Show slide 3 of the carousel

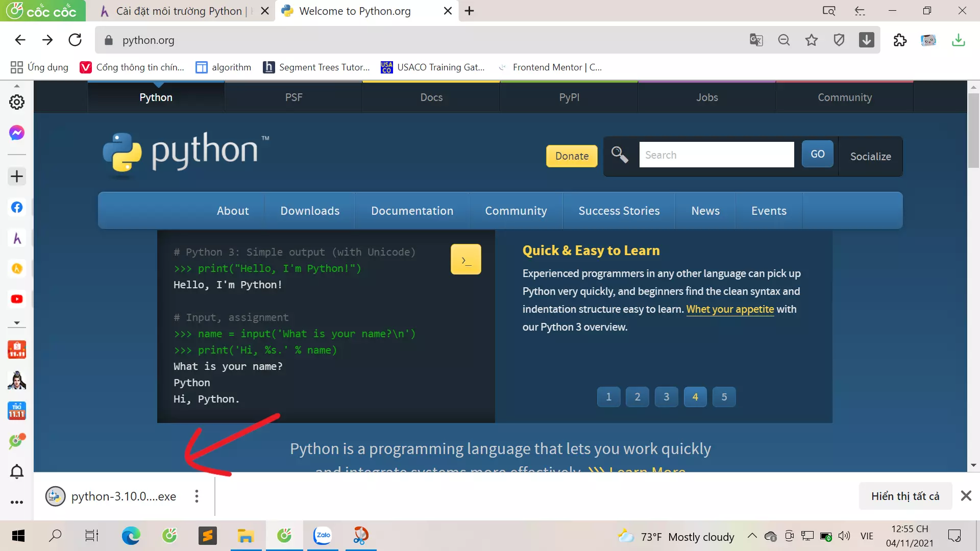tap(666, 397)
